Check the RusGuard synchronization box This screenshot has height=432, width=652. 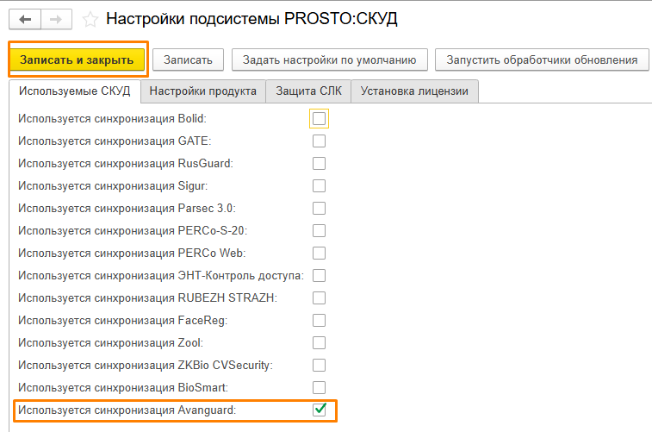[319, 164]
